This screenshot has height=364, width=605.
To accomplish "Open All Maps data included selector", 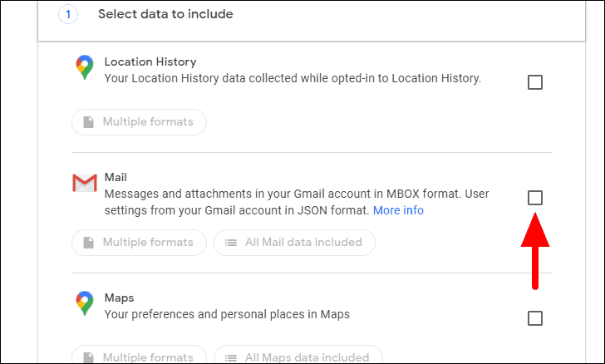I will point(298,357).
